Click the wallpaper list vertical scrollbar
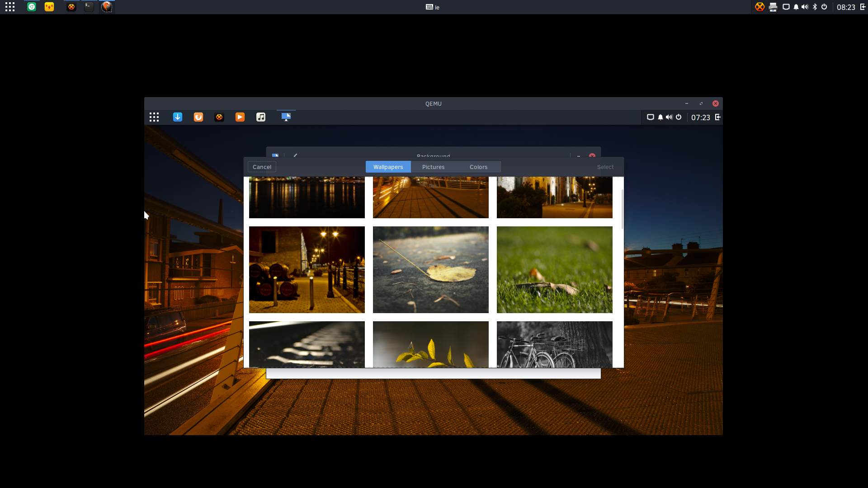Screen dimensions: 868x488 622,209
